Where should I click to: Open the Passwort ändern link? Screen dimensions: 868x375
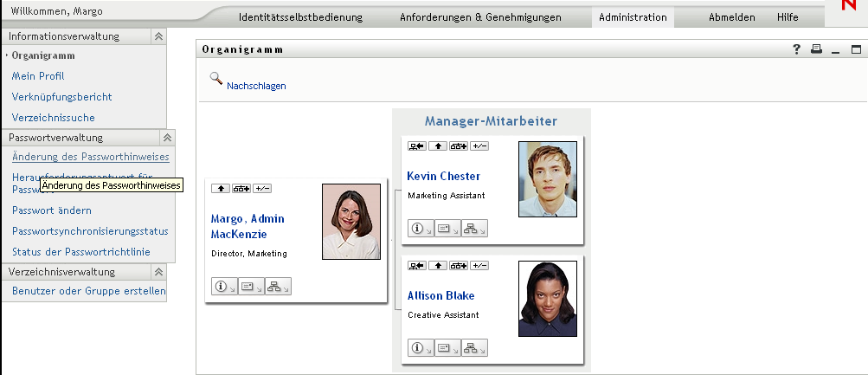tap(52, 210)
